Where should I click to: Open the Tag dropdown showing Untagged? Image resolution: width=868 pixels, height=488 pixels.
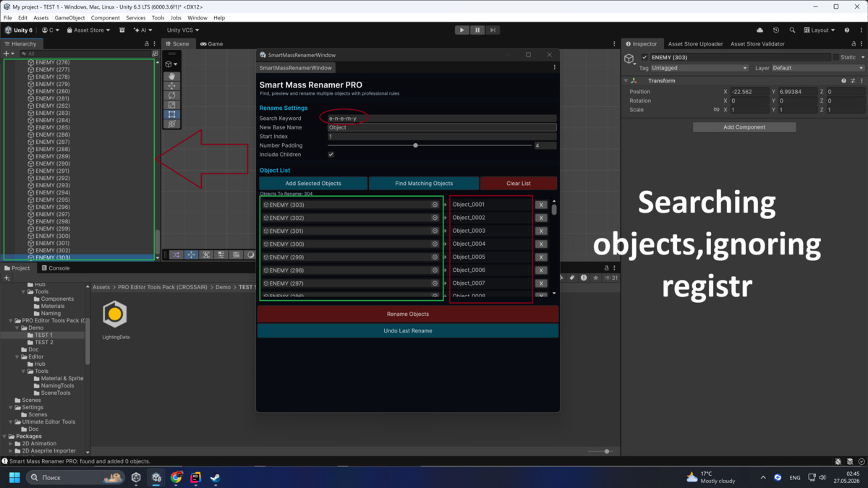click(700, 68)
